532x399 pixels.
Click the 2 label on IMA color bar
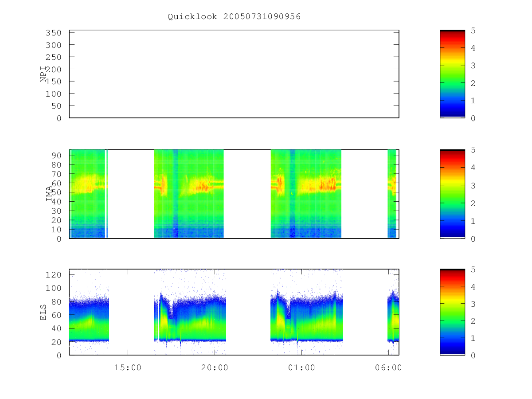[x=473, y=203]
